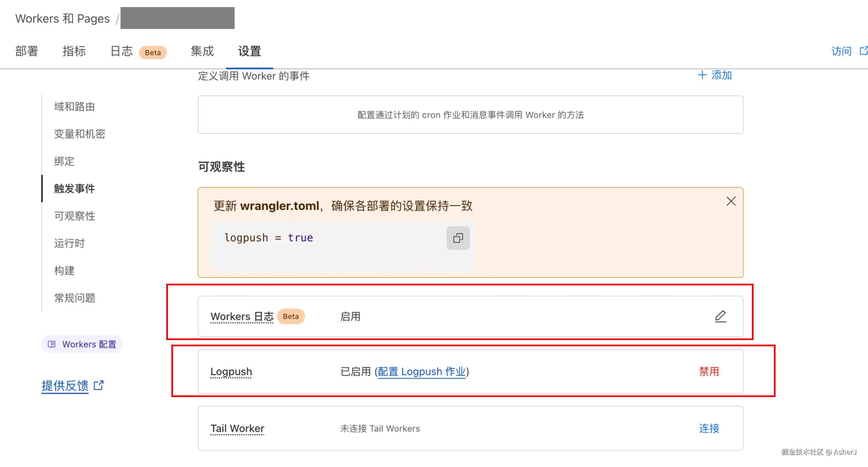The height and width of the screenshot is (467, 868).
Task: Click the external icon beside 提供反馈
Action: [x=98, y=385]
